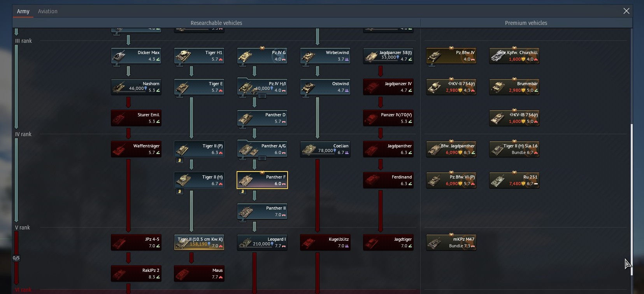Click the Wirbelwind vehicle icon
This screenshot has width=644, height=294.
(308, 56)
